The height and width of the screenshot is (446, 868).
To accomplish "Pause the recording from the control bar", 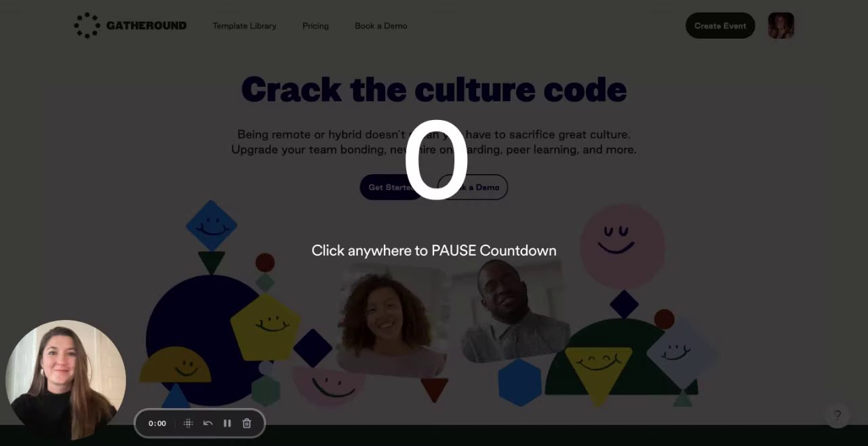I will pyautogui.click(x=227, y=423).
